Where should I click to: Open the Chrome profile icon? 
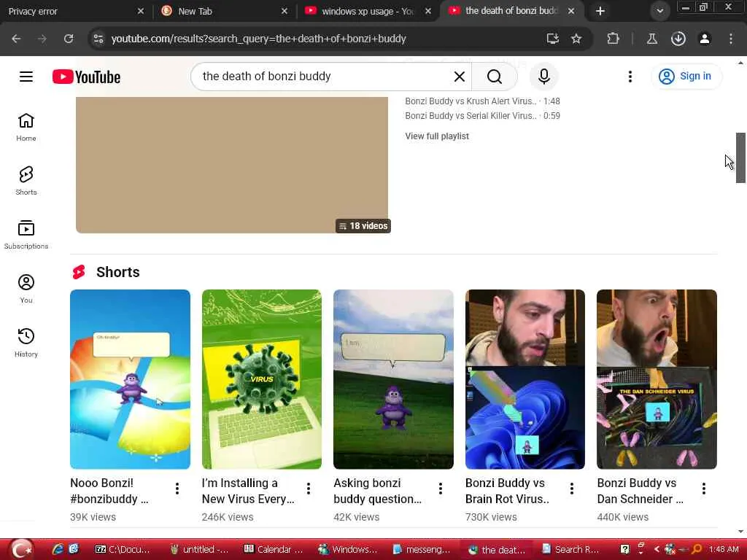click(705, 39)
